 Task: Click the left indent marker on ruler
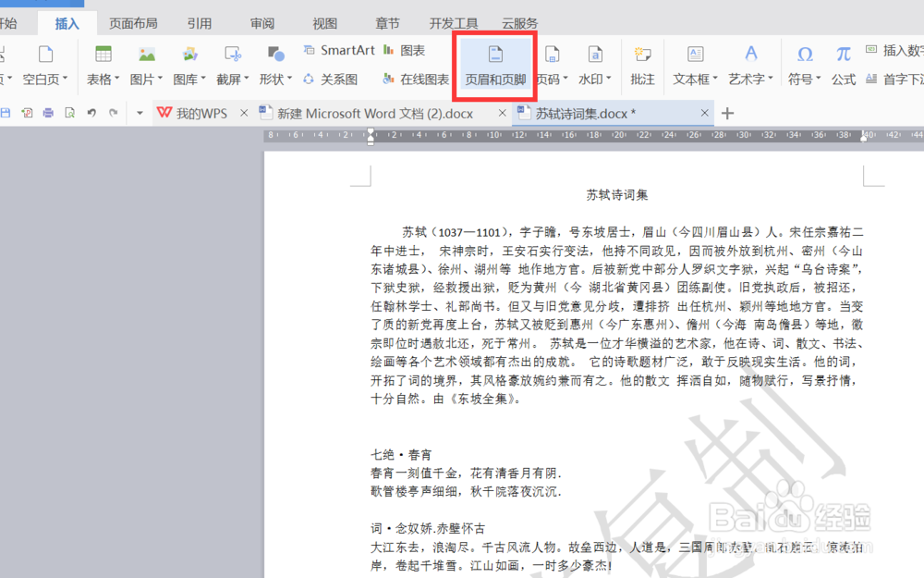click(x=371, y=137)
